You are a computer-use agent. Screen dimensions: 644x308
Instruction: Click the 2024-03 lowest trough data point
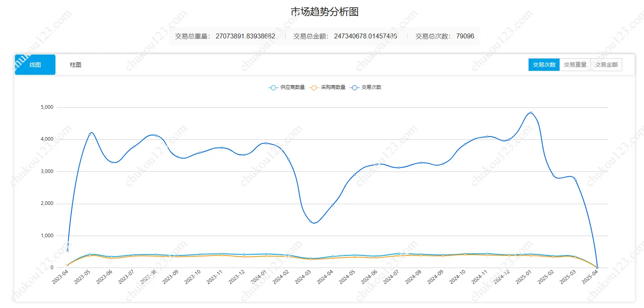(311, 222)
